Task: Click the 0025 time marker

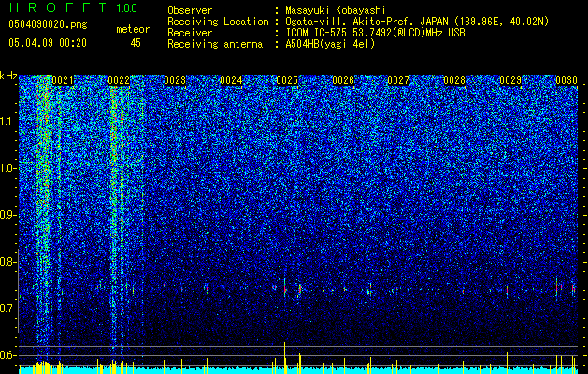Action: point(287,80)
